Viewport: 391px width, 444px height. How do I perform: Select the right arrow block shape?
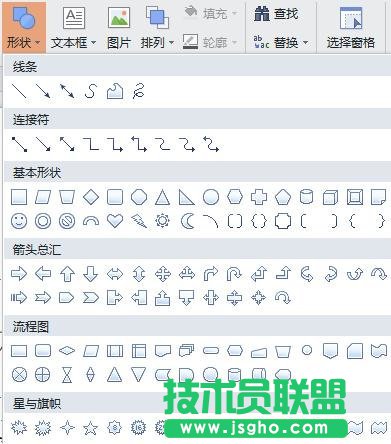point(19,274)
